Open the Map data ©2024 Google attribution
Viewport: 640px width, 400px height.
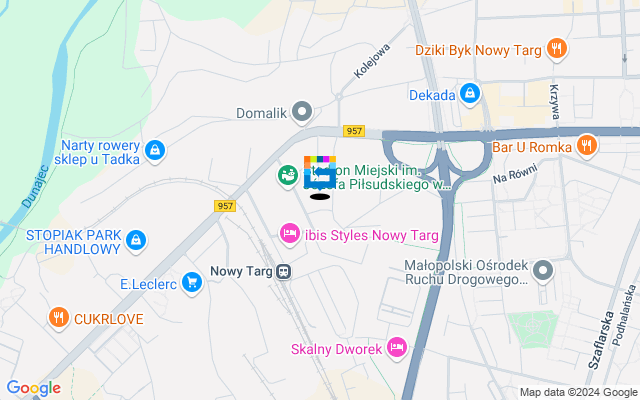(x=579, y=393)
